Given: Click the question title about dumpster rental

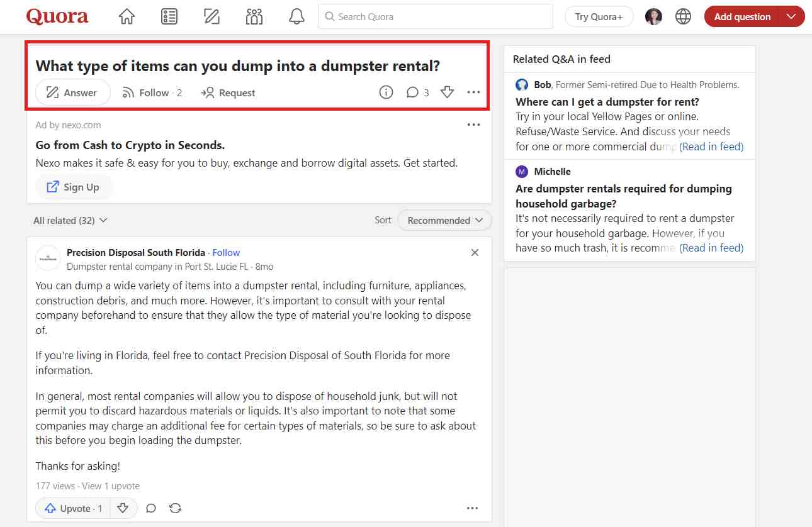Looking at the screenshot, I should (238, 66).
